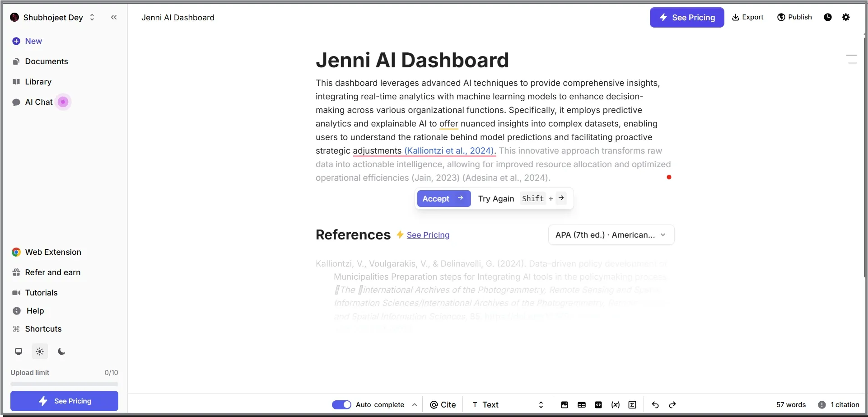
Task: Select the system theme monitor icon
Action: tap(19, 351)
